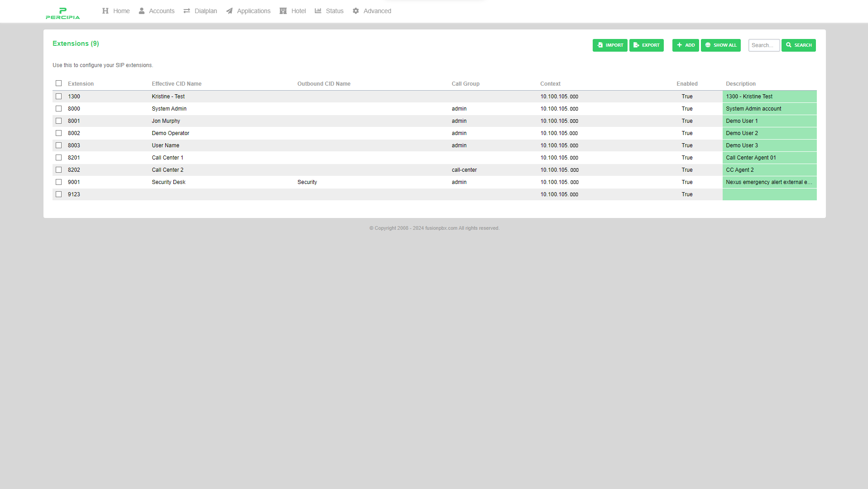Click inside the Search input field

coord(763,45)
